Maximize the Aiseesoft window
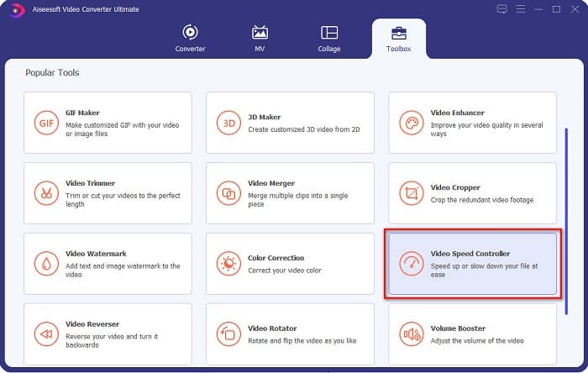This screenshot has width=588, height=373. (556, 9)
